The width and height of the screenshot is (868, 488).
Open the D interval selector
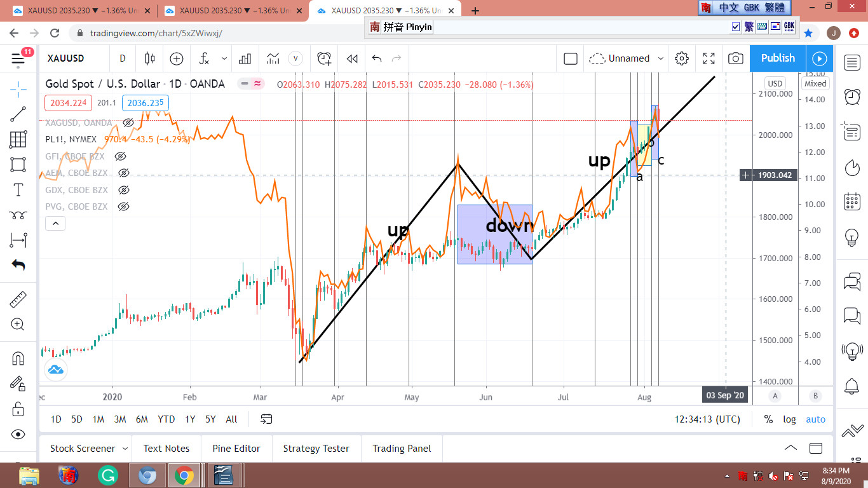(x=123, y=58)
